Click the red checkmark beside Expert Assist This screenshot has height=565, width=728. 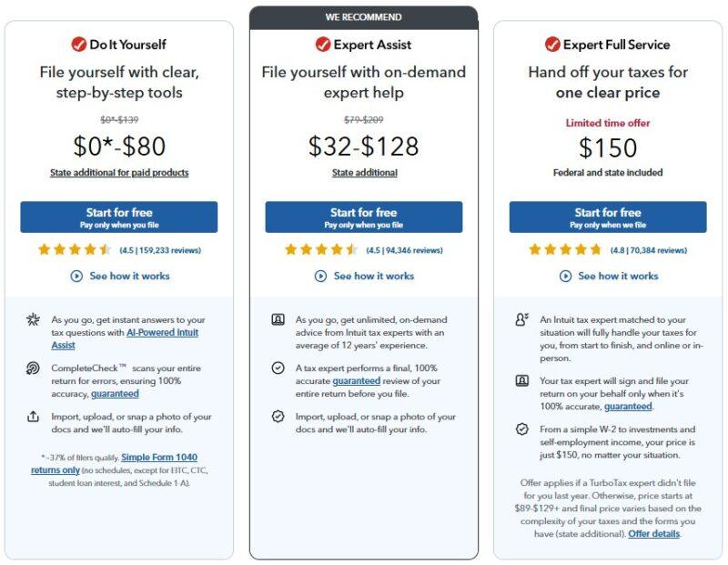pos(323,45)
